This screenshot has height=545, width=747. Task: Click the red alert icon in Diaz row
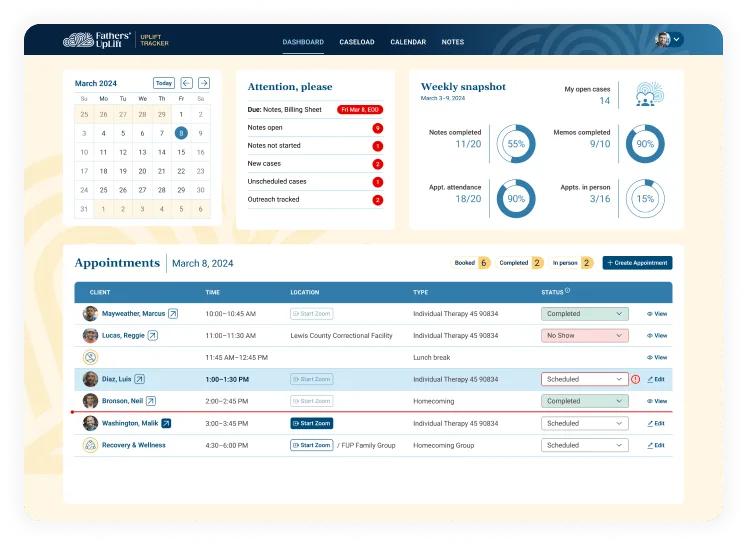(636, 379)
